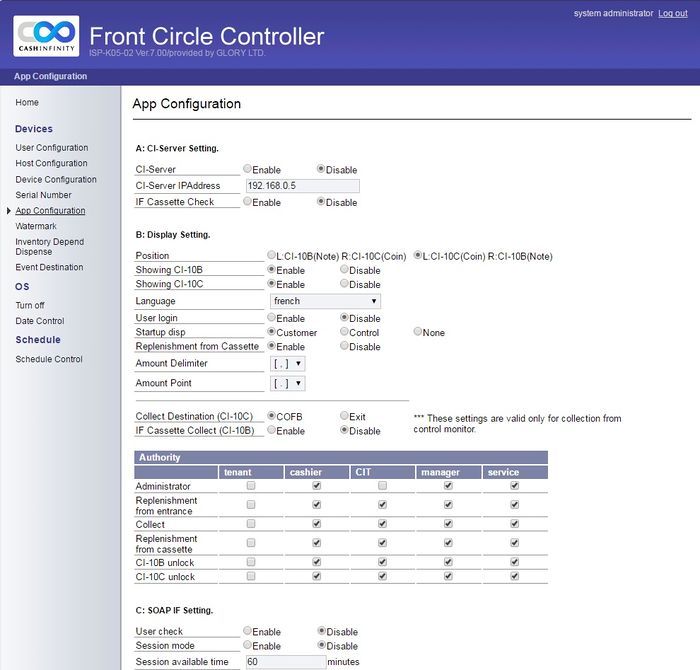Select Disable for User check
700x670 pixels.
click(x=321, y=631)
